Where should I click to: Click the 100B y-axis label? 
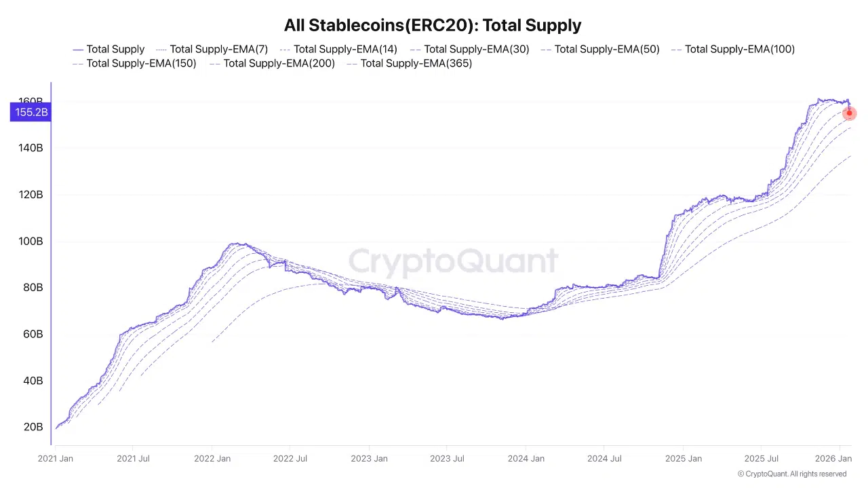(x=31, y=241)
